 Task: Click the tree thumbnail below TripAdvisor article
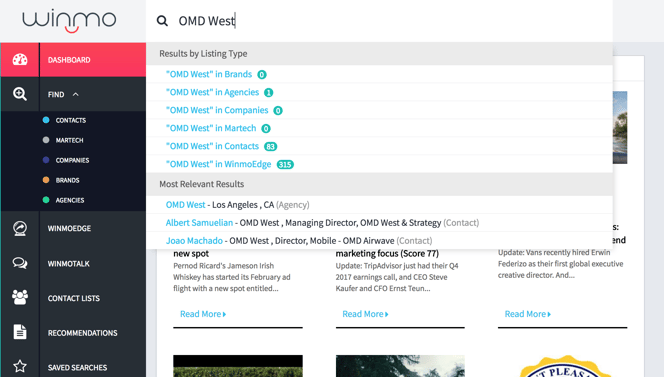(400, 366)
